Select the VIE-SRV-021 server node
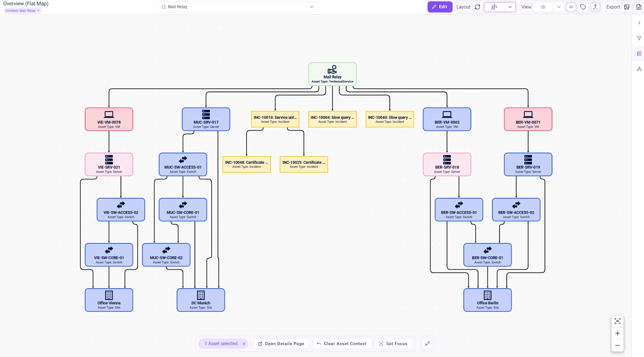 109,164
